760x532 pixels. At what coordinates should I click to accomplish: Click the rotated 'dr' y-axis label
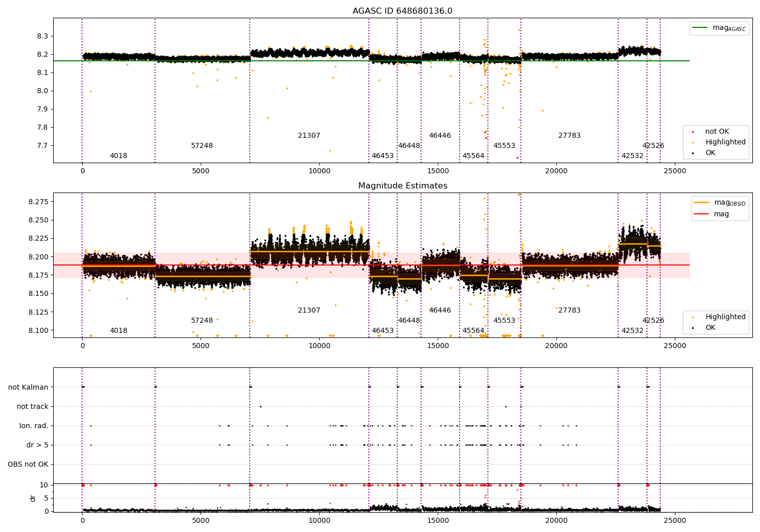33,498
